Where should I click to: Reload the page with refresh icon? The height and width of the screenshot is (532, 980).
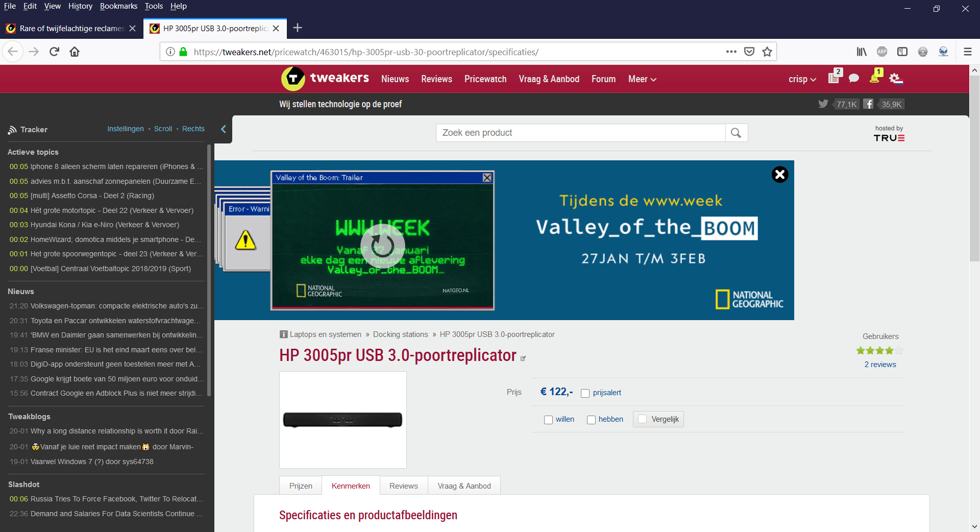[x=54, y=52]
